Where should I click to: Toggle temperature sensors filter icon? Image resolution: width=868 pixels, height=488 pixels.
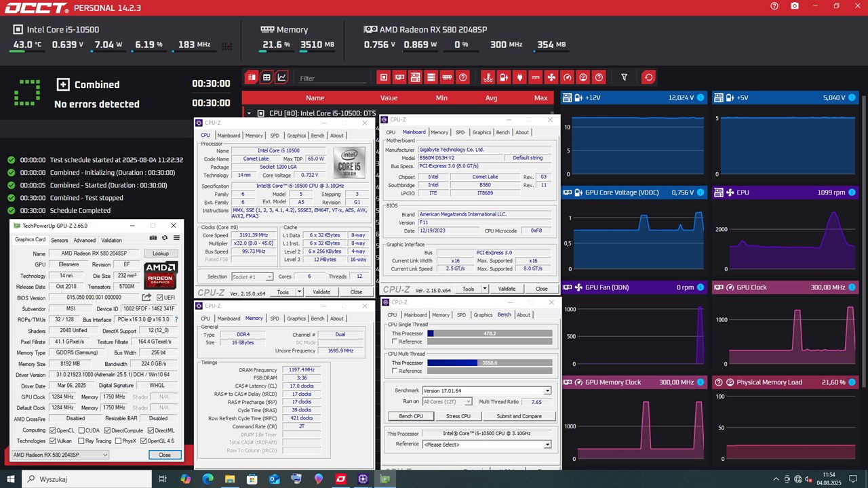487,77
